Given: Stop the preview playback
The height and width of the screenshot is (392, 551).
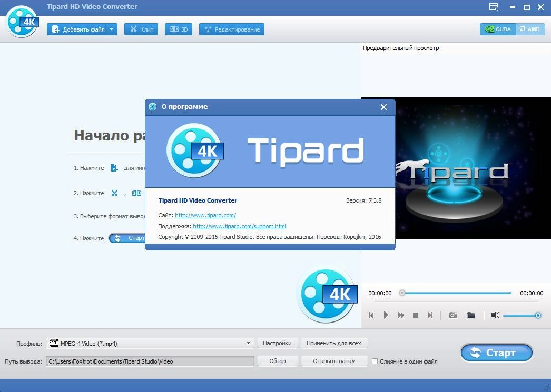Looking at the screenshot, I should [416, 315].
